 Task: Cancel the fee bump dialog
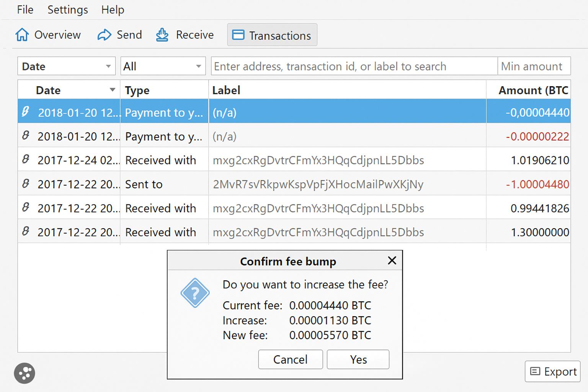(x=290, y=359)
